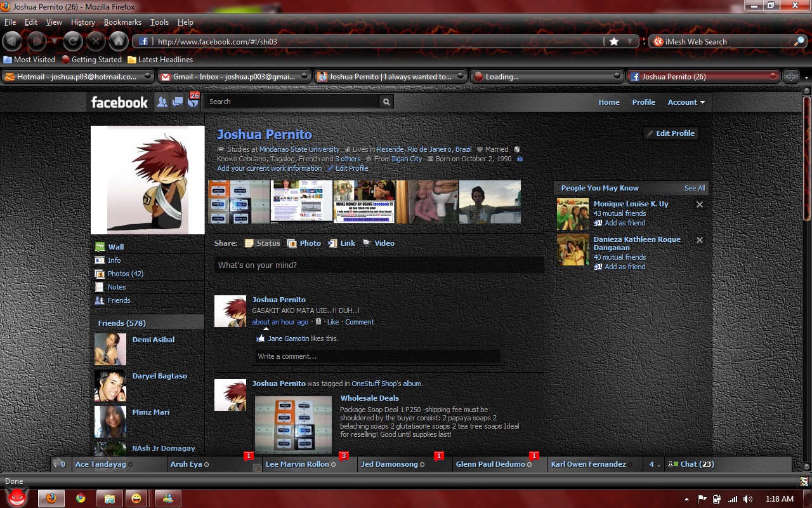
Task: Switch to the Loading... tab
Action: pyautogui.click(x=547, y=77)
